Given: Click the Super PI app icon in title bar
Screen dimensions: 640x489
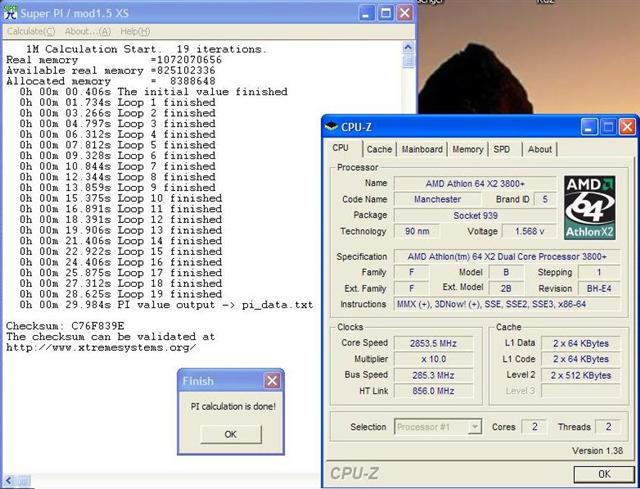Looking at the screenshot, I should coord(10,13).
